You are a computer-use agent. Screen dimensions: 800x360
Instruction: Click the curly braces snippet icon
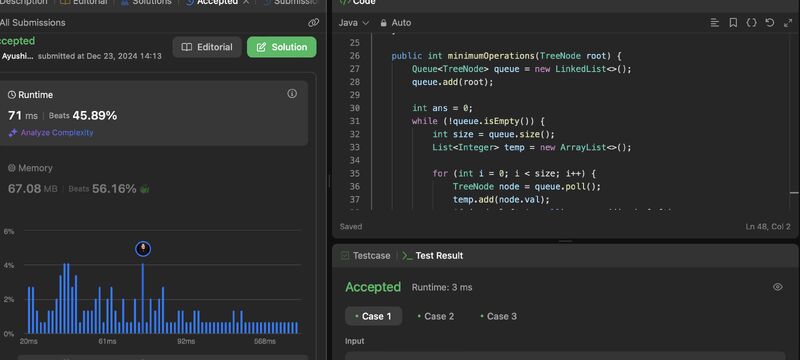(x=751, y=23)
